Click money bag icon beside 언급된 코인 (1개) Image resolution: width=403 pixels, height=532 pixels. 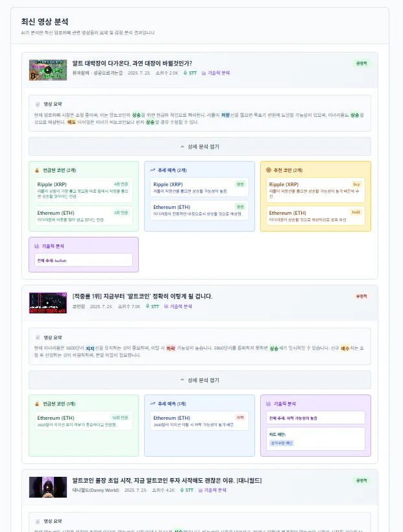pyautogui.click(x=37, y=404)
